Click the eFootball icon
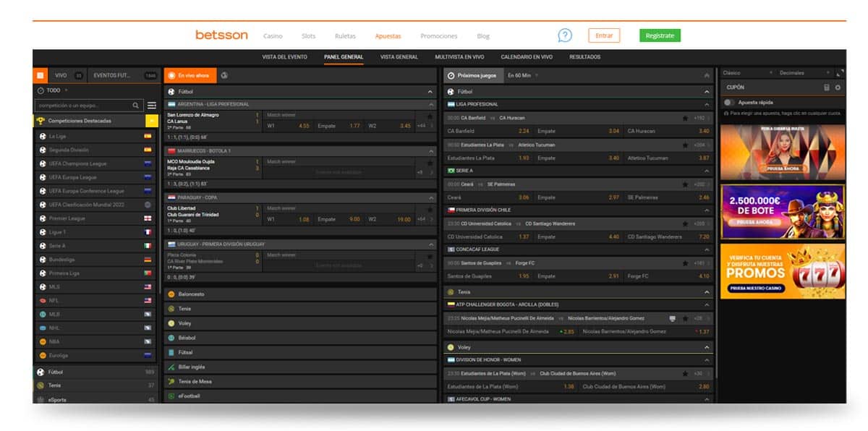The width and height of the screenshot is (868, 431). click(171, 396)
